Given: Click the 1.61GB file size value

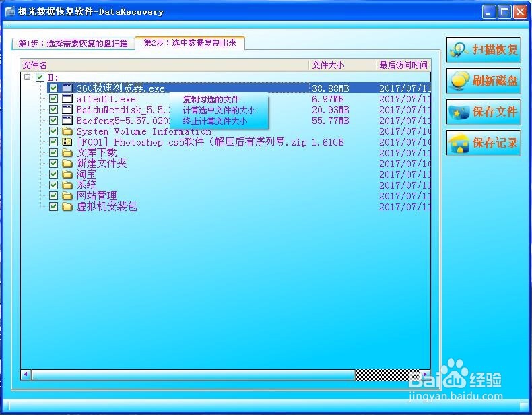Looking at the screenshot, I should [328, 142].
